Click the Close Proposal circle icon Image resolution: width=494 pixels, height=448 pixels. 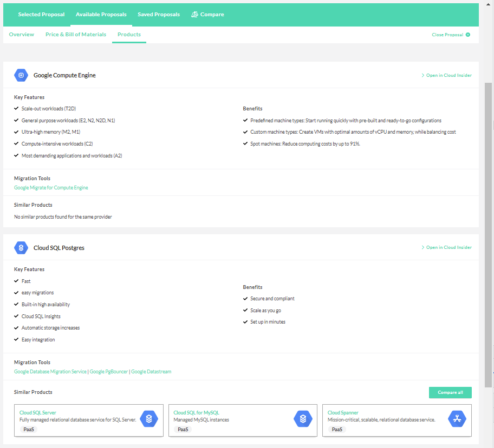468,35
